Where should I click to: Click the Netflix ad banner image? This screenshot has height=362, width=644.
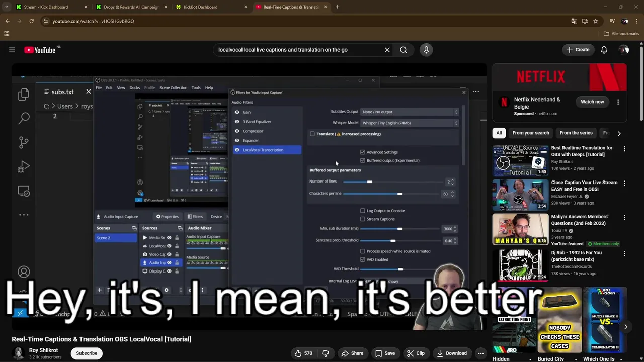coord(560,77)
